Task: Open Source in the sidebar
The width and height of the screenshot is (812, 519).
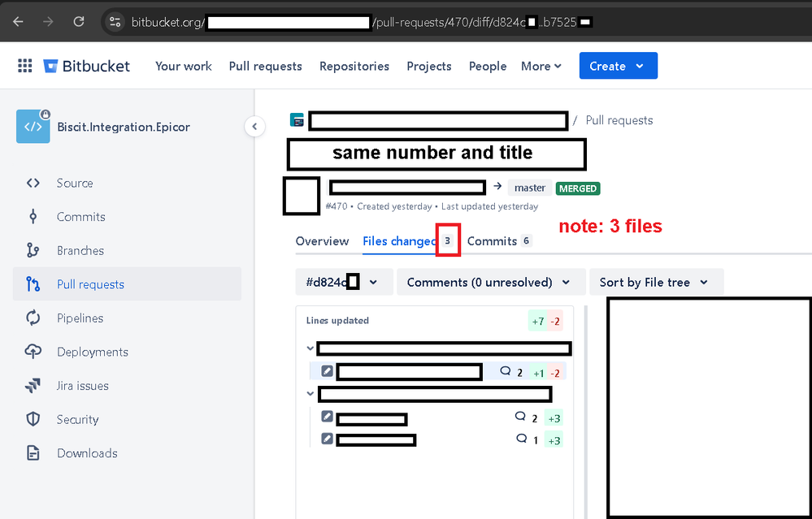Action: (75, 183)
